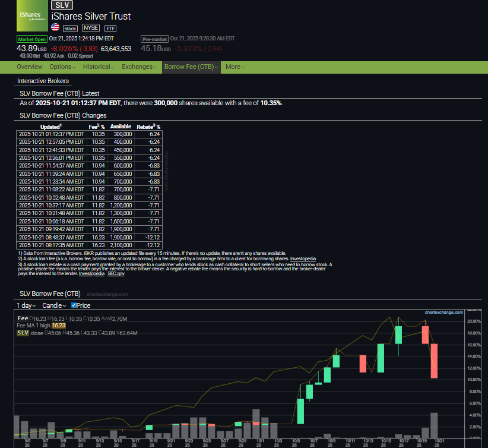Click the 1,600,000 available cell

coord(121,221)
